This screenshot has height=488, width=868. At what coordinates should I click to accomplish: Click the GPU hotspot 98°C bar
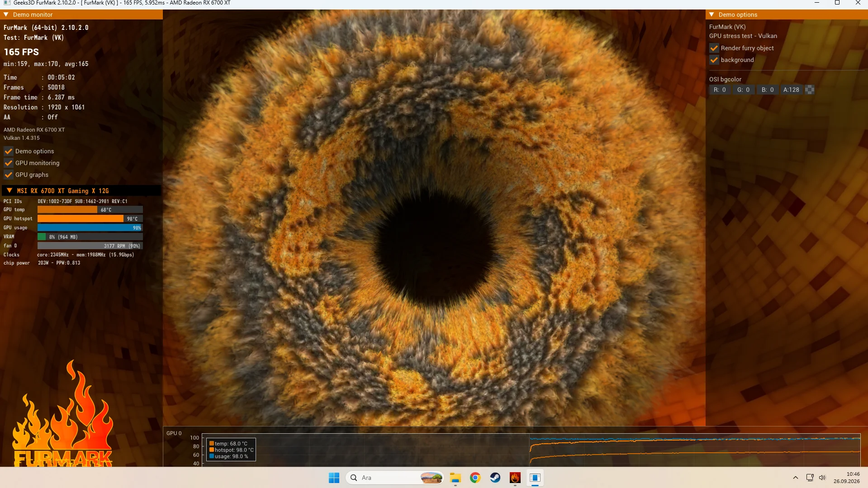point(90,218)
